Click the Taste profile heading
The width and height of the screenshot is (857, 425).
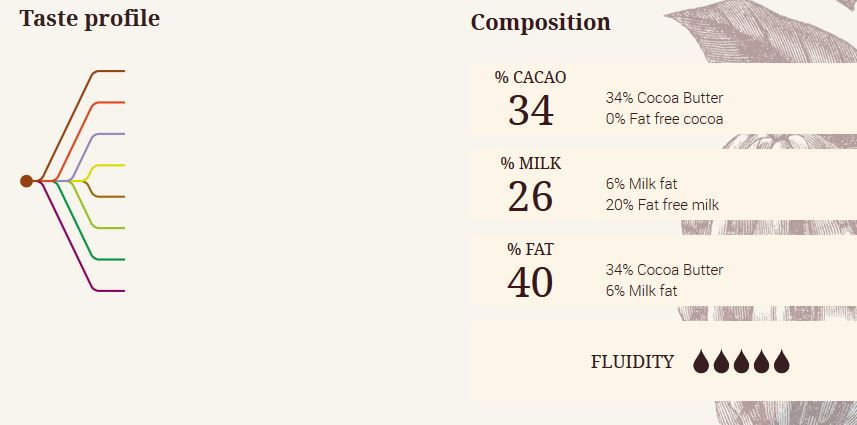(89, 18)
